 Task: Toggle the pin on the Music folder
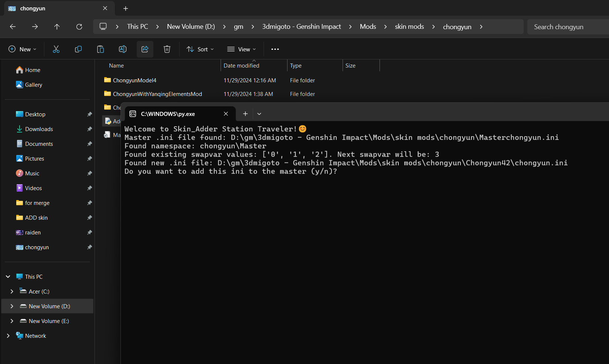pyautogui.click(x=89, y=173)
